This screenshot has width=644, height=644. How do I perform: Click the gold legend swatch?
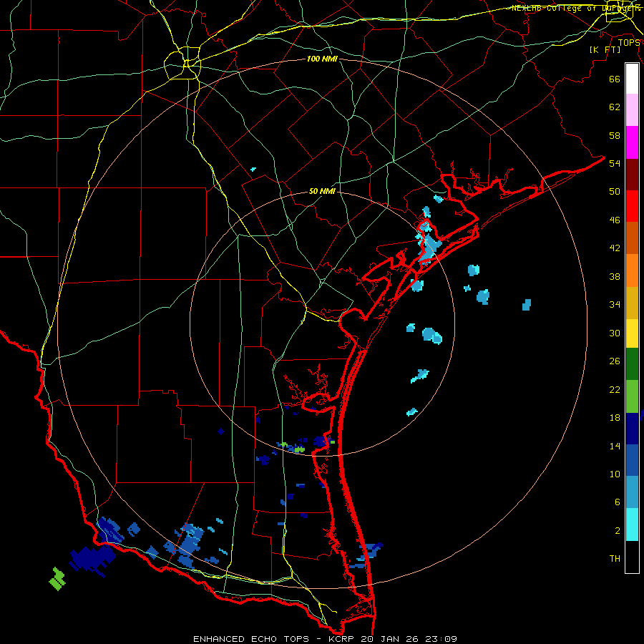[x=632, y=303]
